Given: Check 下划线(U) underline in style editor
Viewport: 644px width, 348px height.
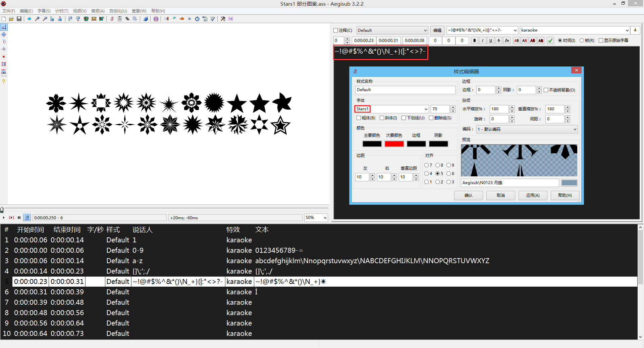Looking at the screenshot, I should click(x=413, y=118).
